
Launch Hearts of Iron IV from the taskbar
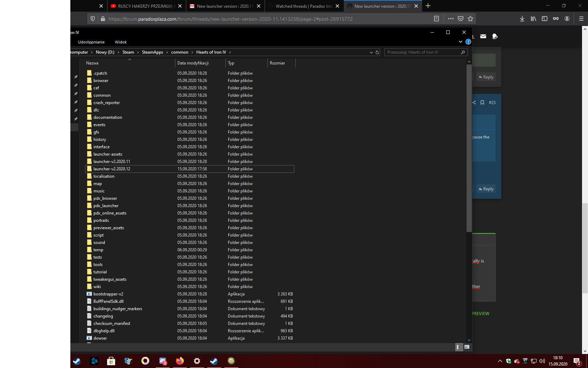pyautogui.click(x=231, y=361)
